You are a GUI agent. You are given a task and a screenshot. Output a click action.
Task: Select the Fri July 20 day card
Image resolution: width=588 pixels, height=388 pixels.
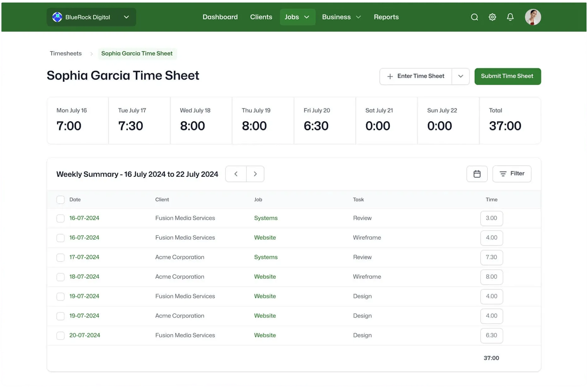pyautogui.click(x=325, y=121)
